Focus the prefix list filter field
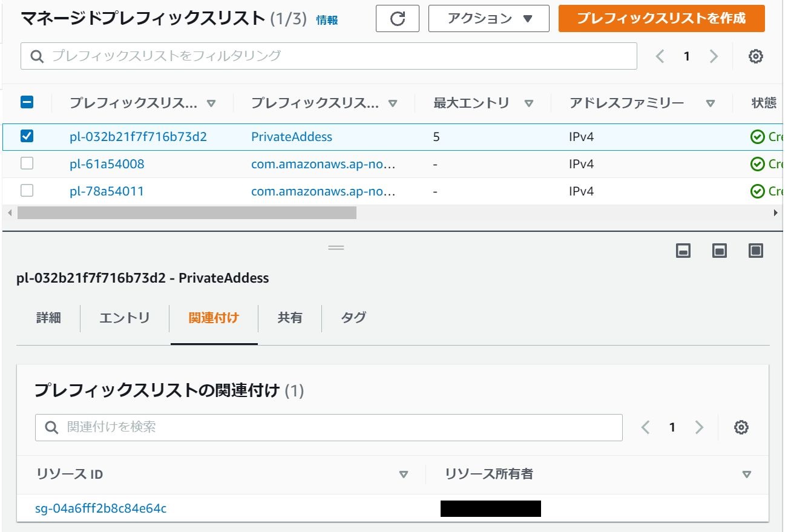This screenshot has width=791, height=532. [329, 56]
